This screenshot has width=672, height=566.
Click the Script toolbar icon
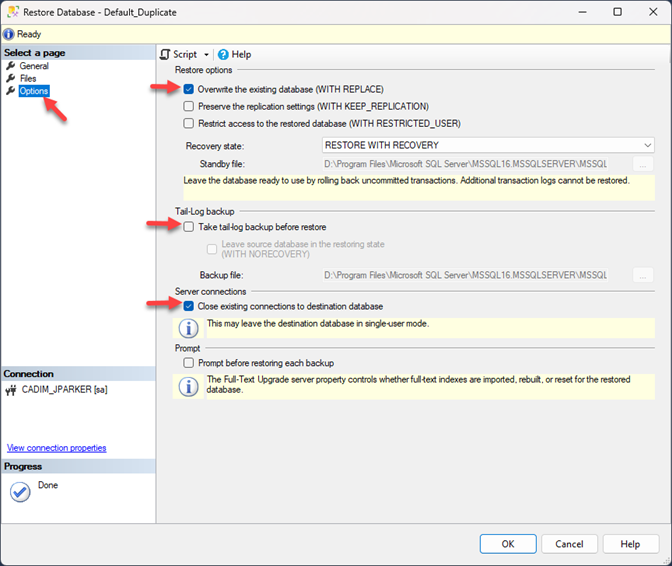165,54
